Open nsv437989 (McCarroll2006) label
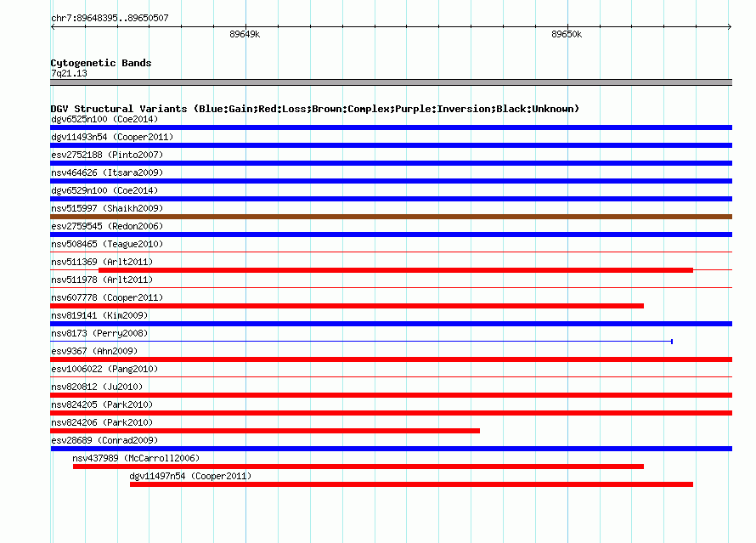Image resolution: width=756 pixels, height=543 pixels. [x=136, y=458]
